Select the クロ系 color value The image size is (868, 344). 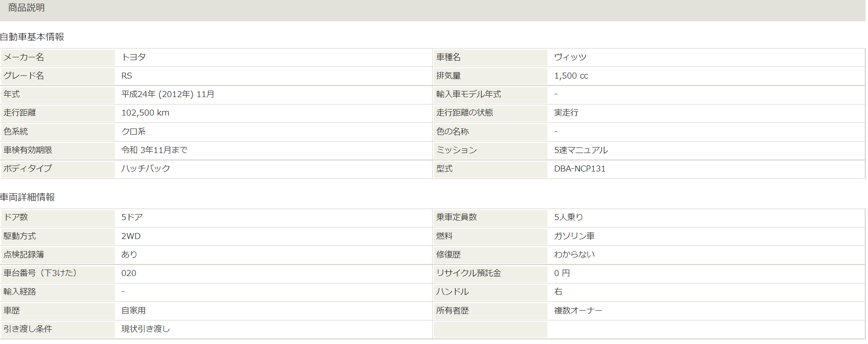pos(134,132)
